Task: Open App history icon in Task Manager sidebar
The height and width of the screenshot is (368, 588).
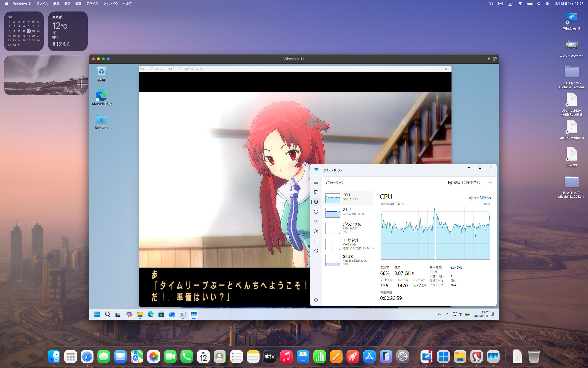Action: (316, 212)
